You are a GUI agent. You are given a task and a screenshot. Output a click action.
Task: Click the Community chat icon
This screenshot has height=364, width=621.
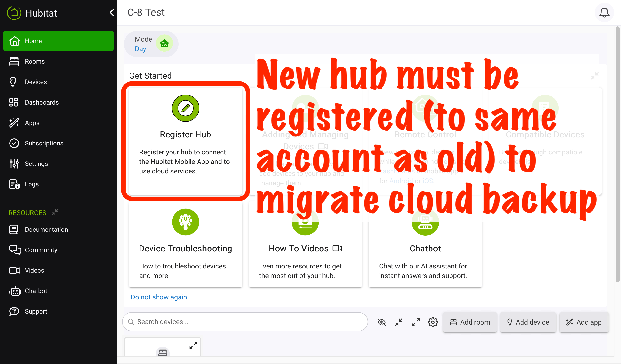click(x=15, y=250)
